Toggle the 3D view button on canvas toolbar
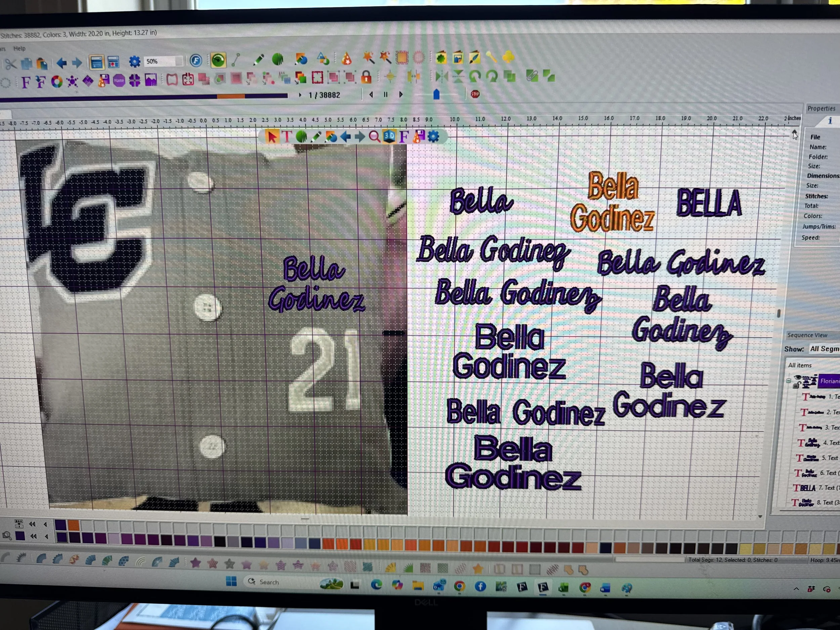 (x=389, y=136)
